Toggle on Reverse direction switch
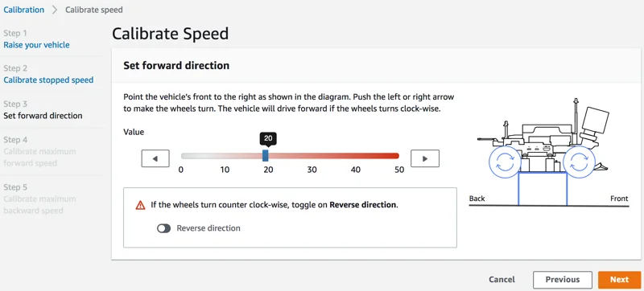The width and height of the screenshot is (644, 291). 163,228
